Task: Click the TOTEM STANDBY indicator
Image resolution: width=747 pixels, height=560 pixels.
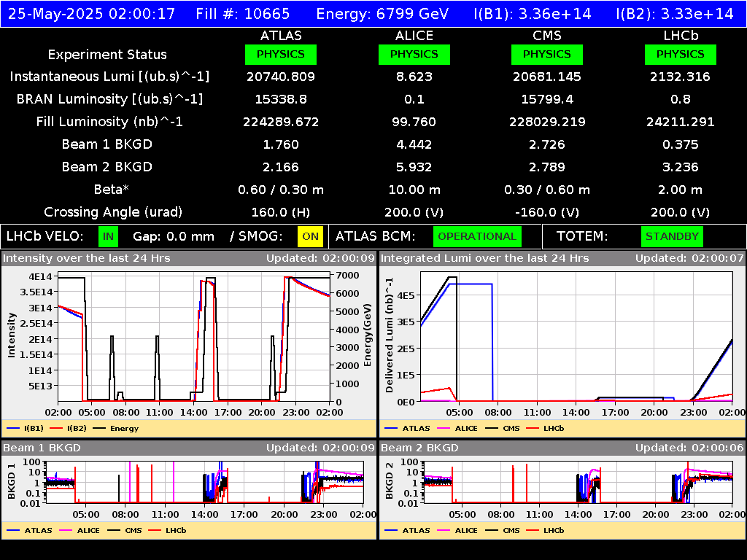Action: [672, 236]
